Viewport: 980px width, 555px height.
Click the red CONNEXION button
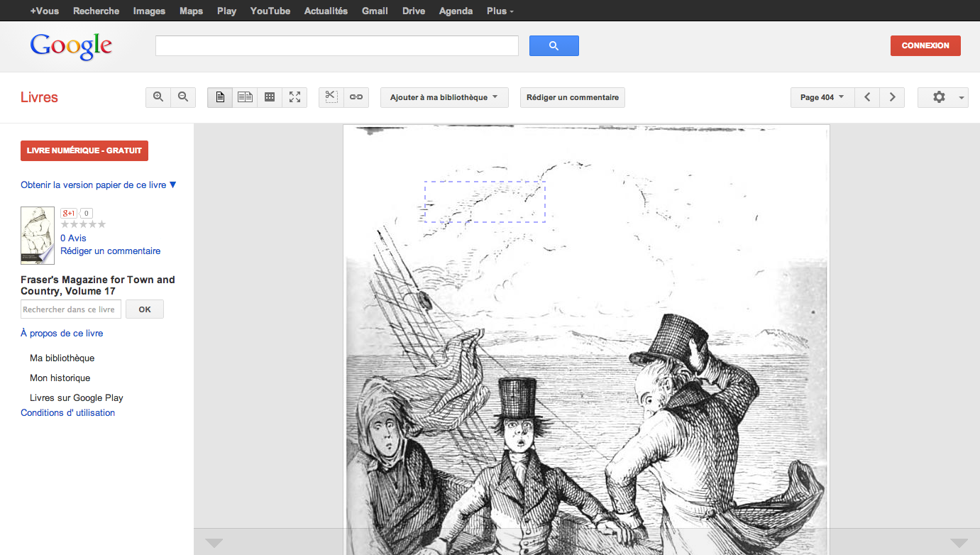[x=925, y=45]
